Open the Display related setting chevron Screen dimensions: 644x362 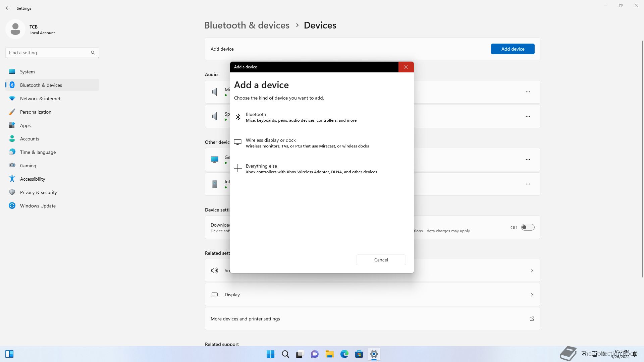click(x=532, y=295)
